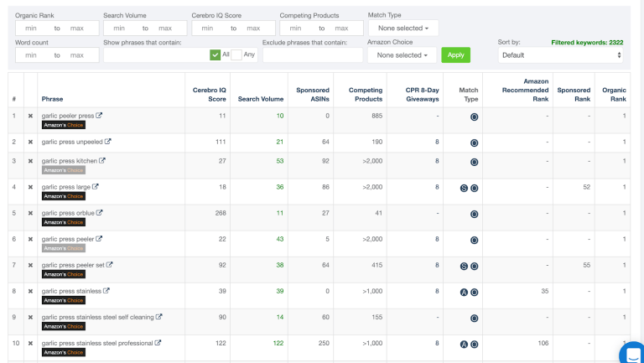Click Search Volume max input field
The height and width of the screenshot is (363, 644).
[x=166, y=28]
